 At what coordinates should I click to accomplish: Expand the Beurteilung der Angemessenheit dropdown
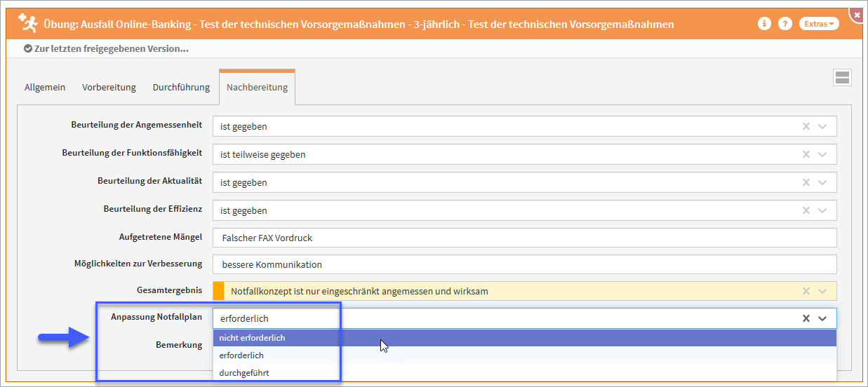(823, 126)
